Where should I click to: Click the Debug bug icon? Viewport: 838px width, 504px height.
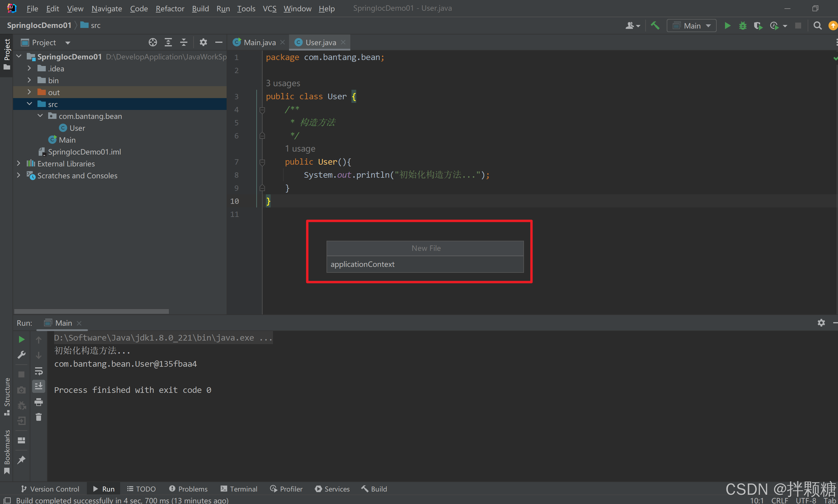point(743,26)
